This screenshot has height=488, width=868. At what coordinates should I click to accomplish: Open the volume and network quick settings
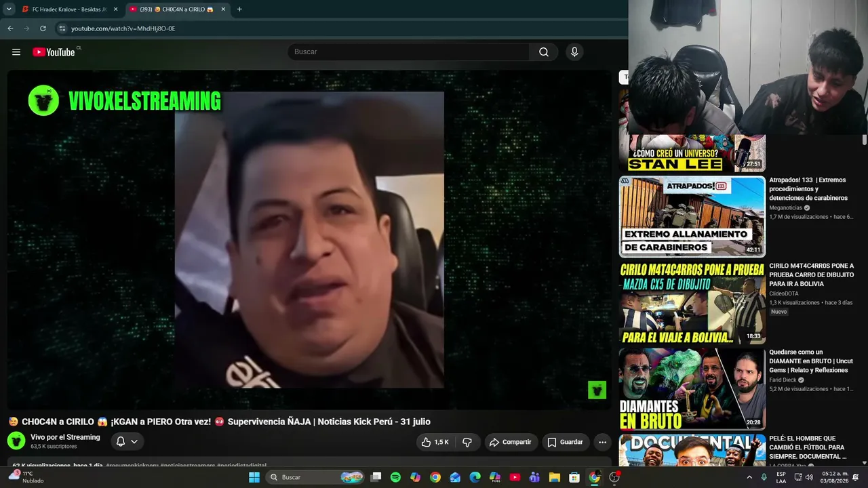point(804,477)
